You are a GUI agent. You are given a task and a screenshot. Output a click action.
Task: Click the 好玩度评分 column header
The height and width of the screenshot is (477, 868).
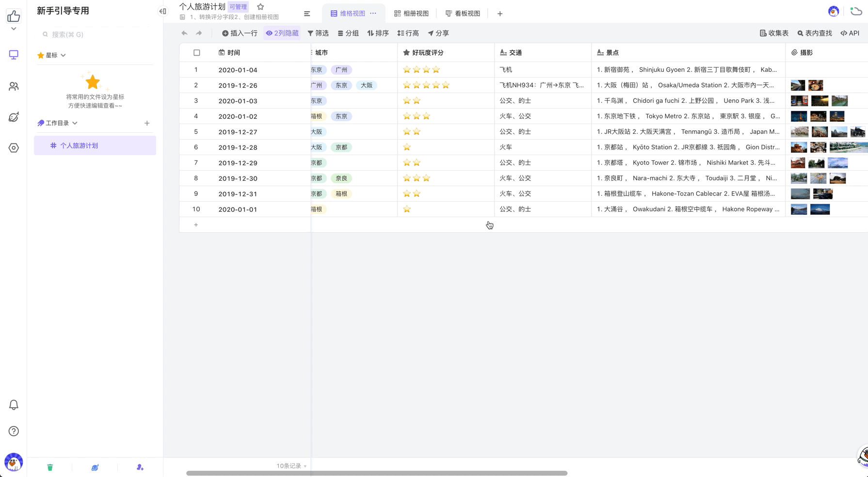(446, 52)
